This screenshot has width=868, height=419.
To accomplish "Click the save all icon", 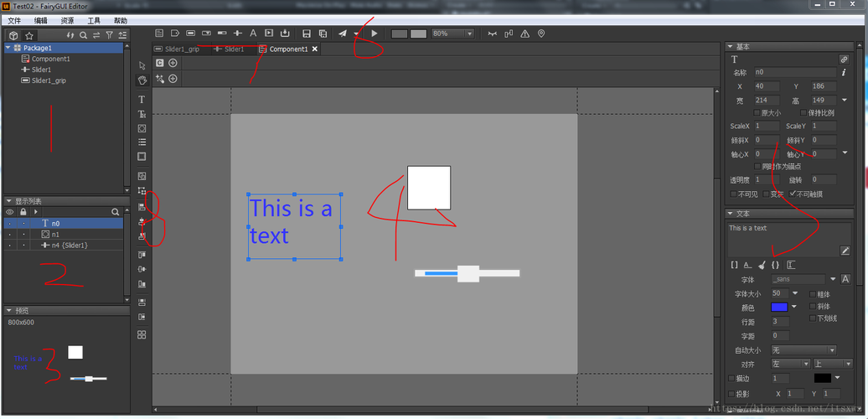I will 323,34.
